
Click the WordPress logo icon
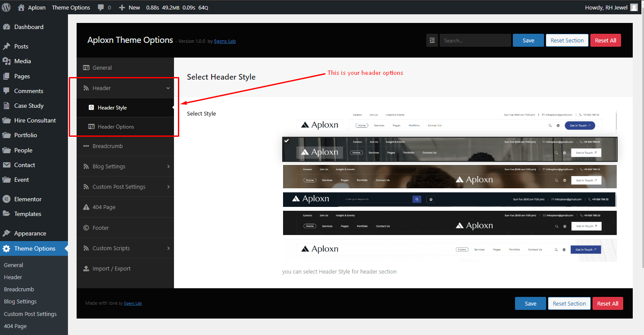point(6,7)
